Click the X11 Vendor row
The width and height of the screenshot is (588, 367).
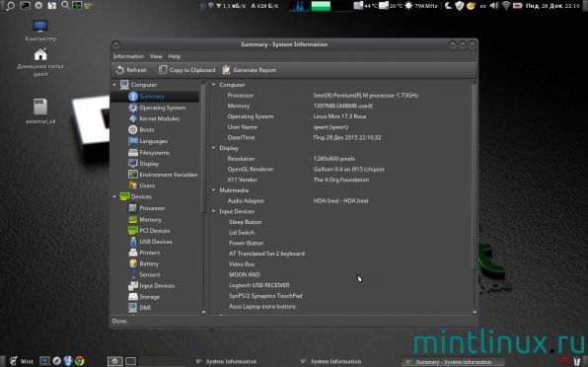coord(340,180)
